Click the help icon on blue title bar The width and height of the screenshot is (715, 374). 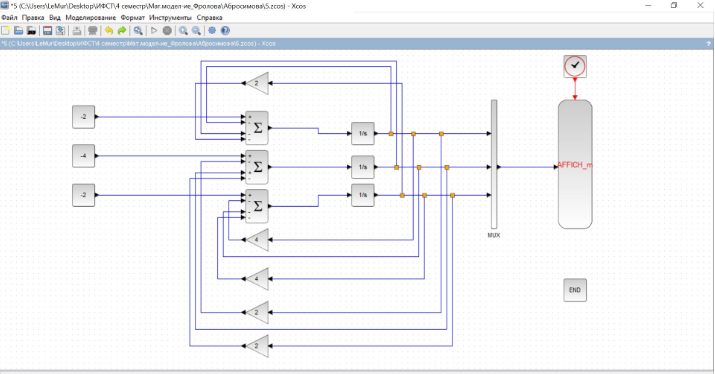709,44
